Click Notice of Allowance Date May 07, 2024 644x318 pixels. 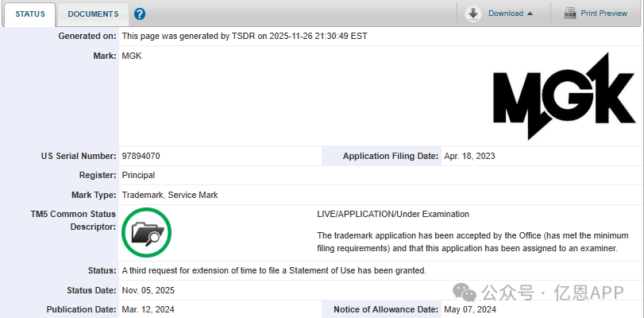[470, 309]
